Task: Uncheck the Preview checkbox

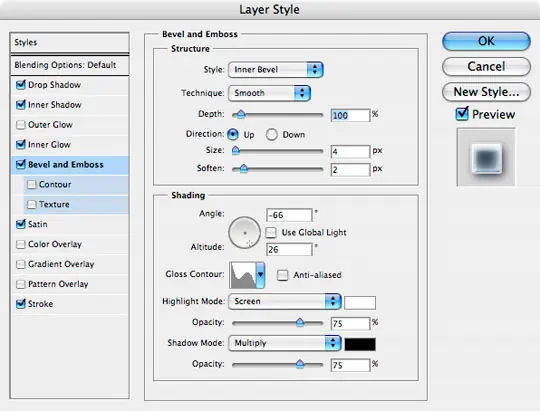Action: [x=462, y=114]
